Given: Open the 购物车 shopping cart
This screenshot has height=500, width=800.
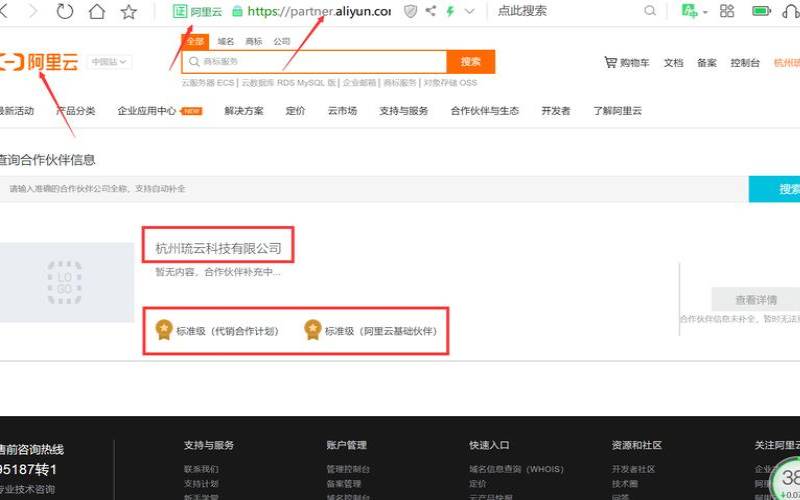Looking at the screenshot, I should click(627, 63).
